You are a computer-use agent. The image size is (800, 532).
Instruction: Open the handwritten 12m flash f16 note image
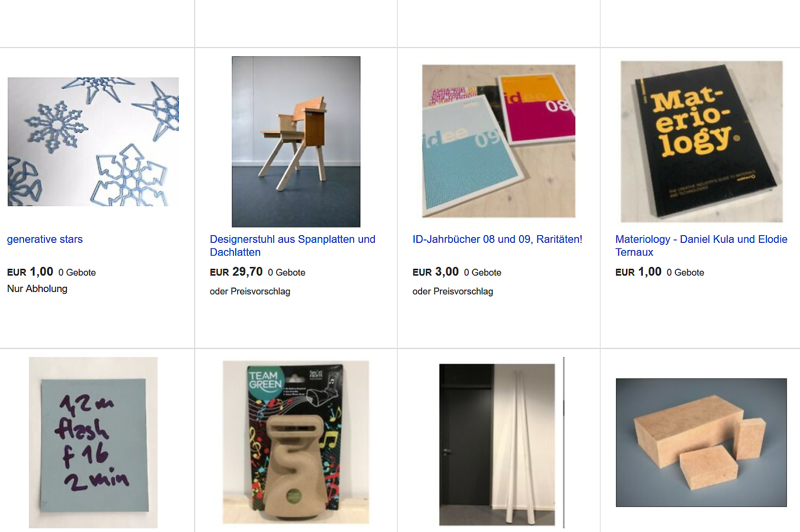coord(93,442)
